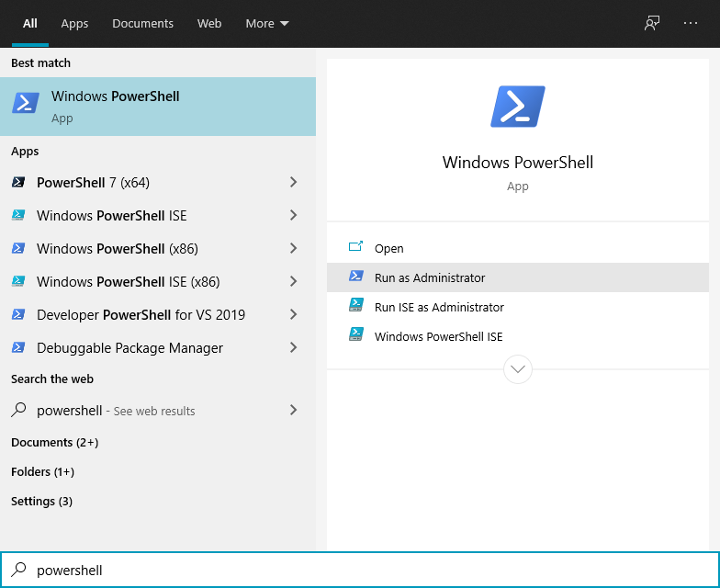The width and height of the screenshot is (720, 588).
Task: Click Open to launch Windows PowerShell
Action: (388, 248)
